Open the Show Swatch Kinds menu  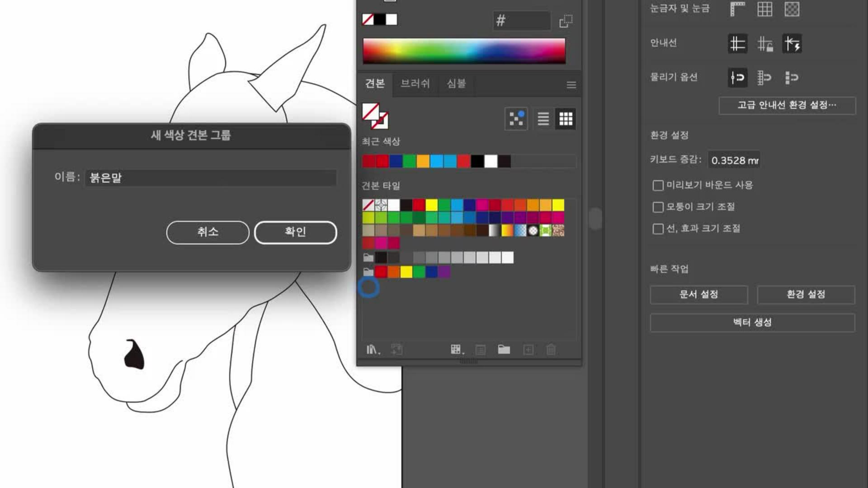[x=456, y=349]
